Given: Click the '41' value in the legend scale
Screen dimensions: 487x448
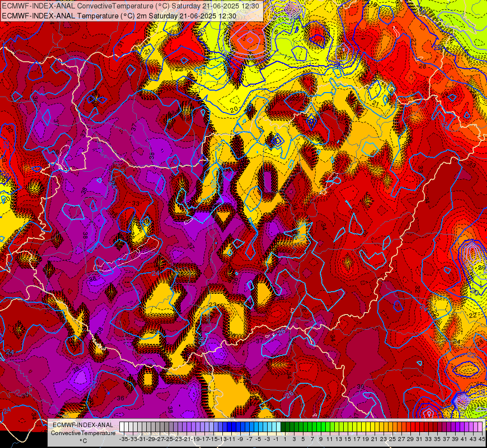Looking at the screenshot, I should (464, 440).
